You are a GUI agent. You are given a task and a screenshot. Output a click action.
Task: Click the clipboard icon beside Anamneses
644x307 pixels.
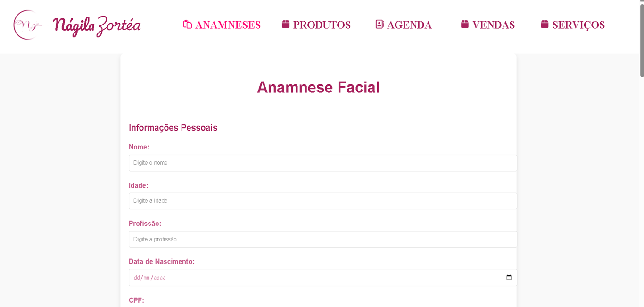click(x=188, y=25)
